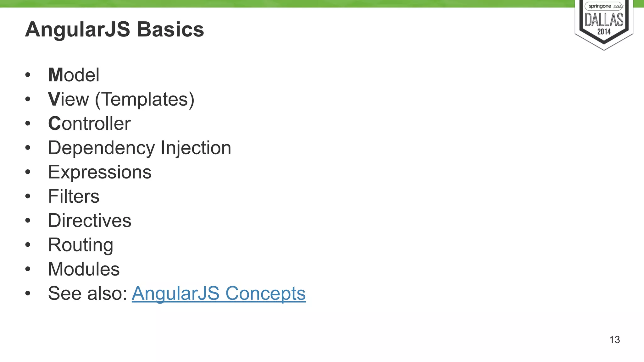Click the 2014 year on the badge
This screenshot has height=362, width=644.
click(x=604, y=32)
